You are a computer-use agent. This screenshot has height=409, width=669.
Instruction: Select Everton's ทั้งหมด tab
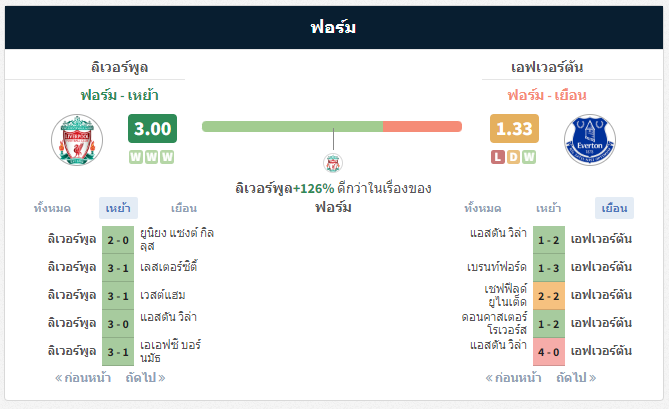[x=483, y=208]
